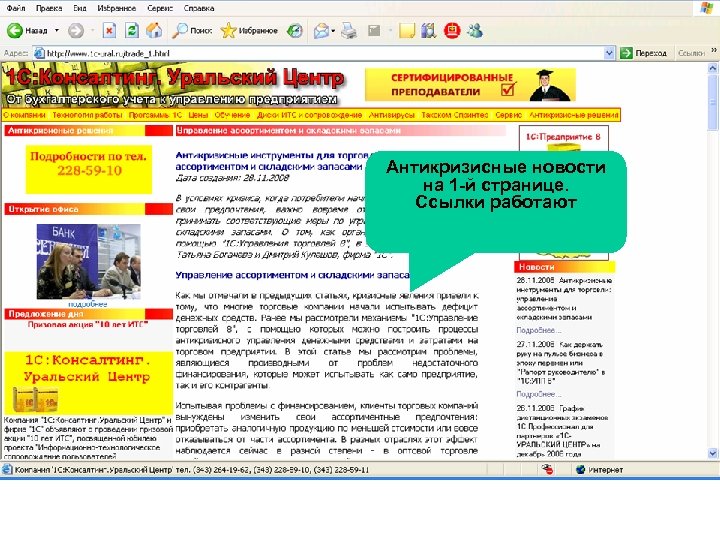
Task: Click the yellow phone 228-59-10 details box
Action: (x=89, y=169)
